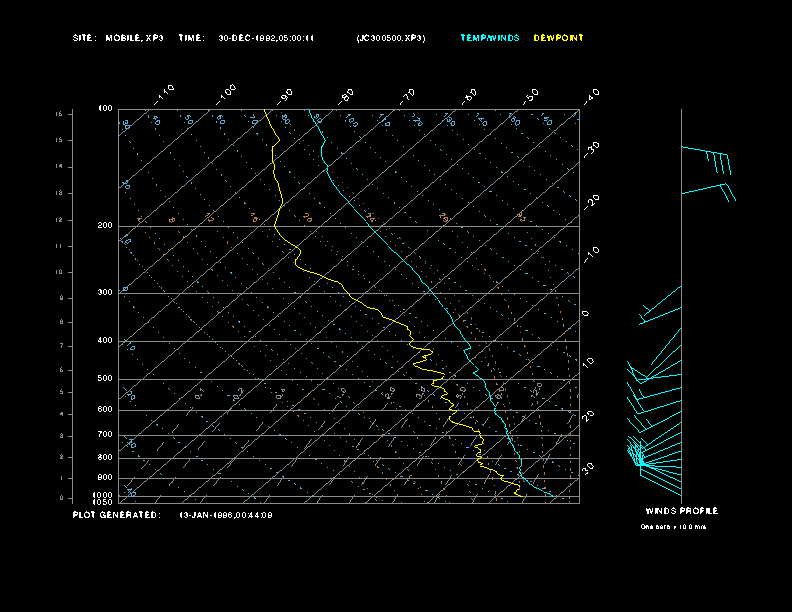This screenshot has width=792, height=612.
Task: Click the "WINDS PROFILE" caption
Action: point(682,511)
